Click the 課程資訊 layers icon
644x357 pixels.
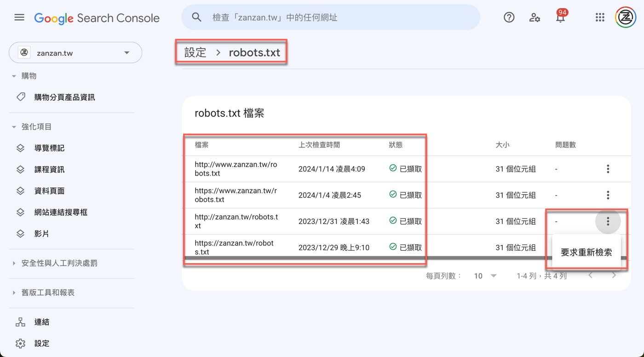click(20, 169)
